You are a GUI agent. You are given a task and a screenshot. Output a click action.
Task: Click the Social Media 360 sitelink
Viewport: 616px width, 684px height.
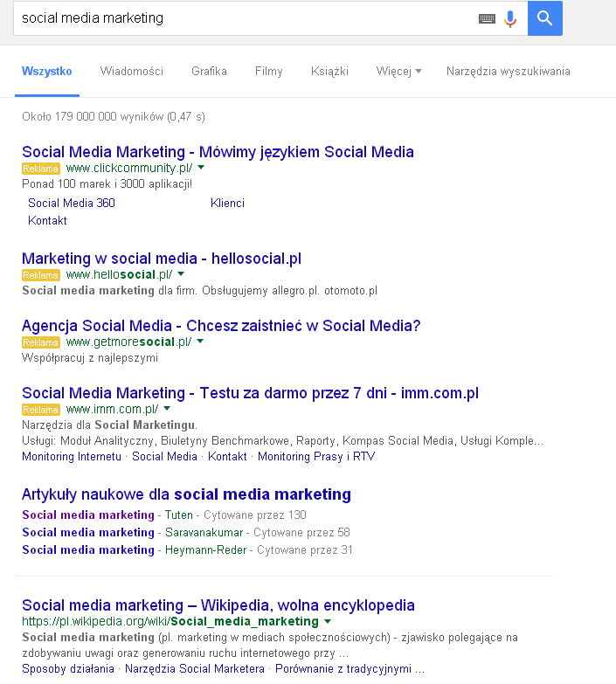tap(72, 203)
